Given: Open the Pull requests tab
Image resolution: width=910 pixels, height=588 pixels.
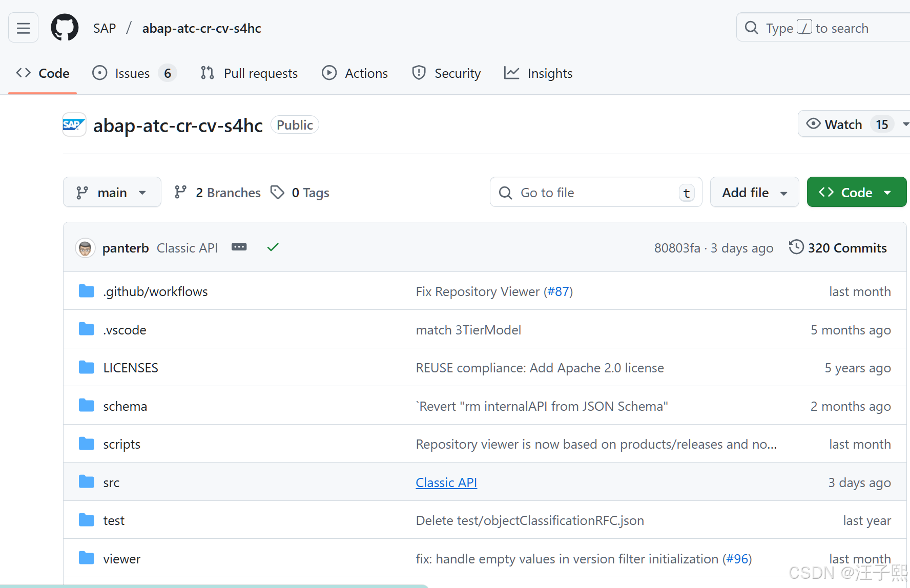Looking at the screenshot, I should (x=249, y=73).
